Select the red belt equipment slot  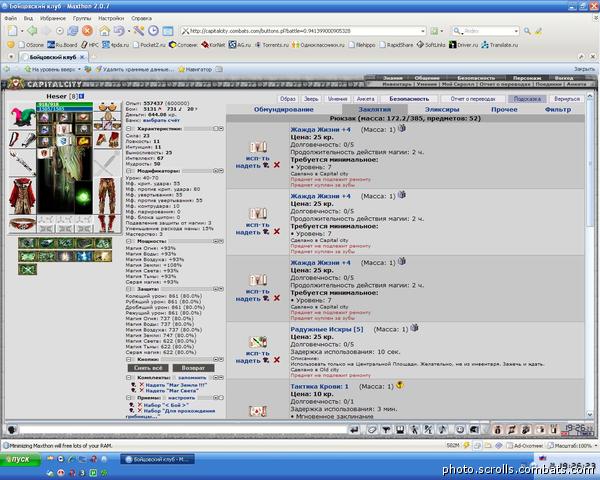coord(22,224)
